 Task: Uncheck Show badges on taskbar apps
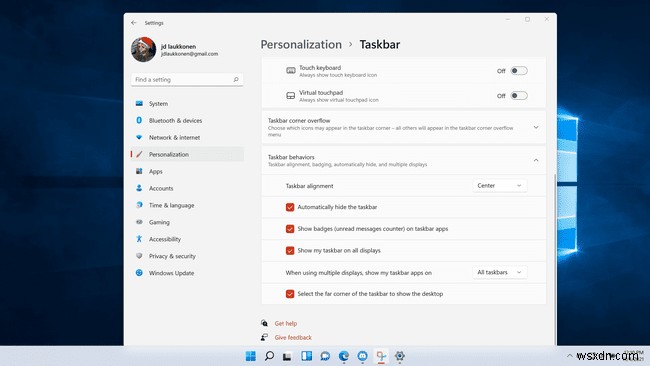tap(290, 229)
